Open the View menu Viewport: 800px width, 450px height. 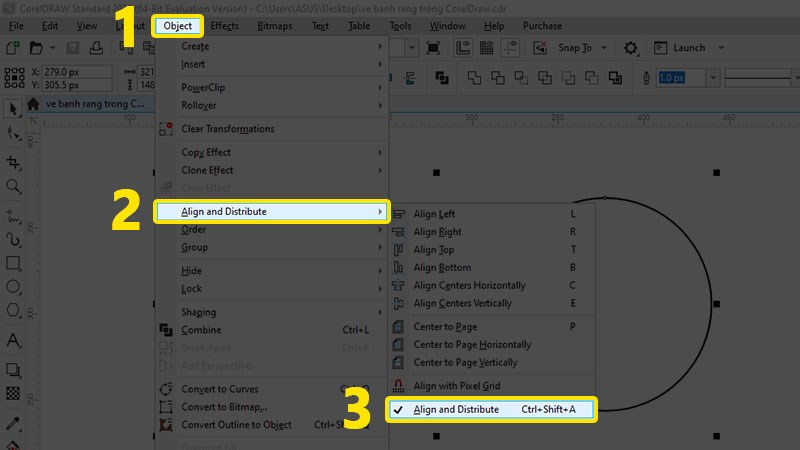coord(87,26)
